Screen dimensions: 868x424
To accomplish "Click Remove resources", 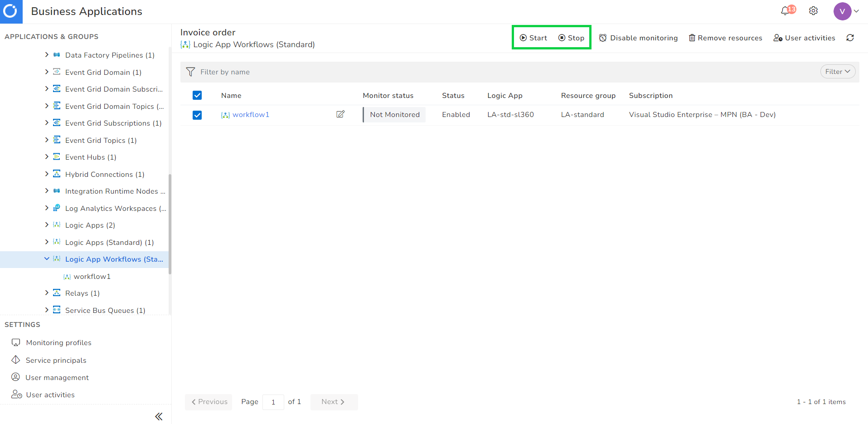I will coord(725,38).
